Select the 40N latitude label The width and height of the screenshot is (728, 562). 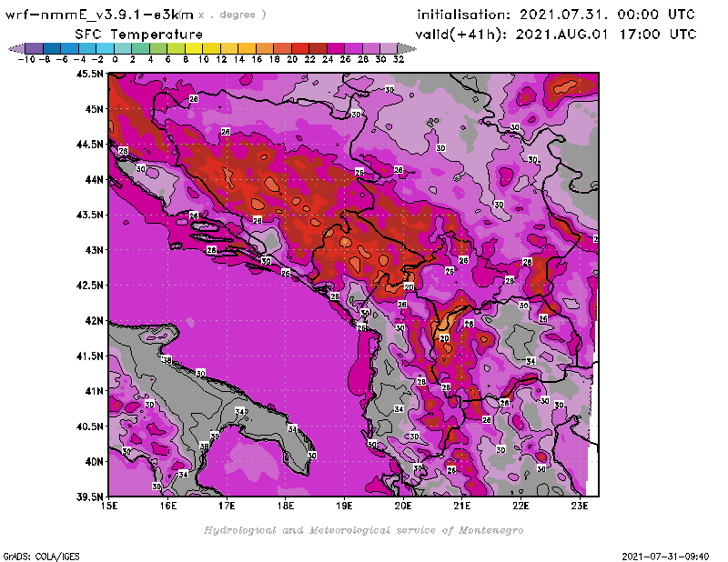coord(94,462)
